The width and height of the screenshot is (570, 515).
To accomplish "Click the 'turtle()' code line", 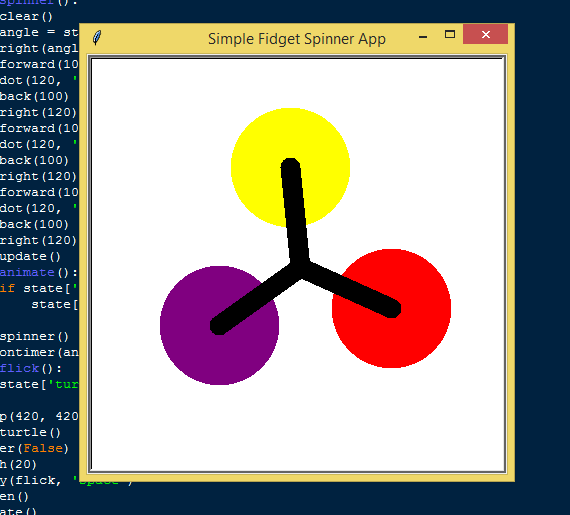I will tap(30, 432).
